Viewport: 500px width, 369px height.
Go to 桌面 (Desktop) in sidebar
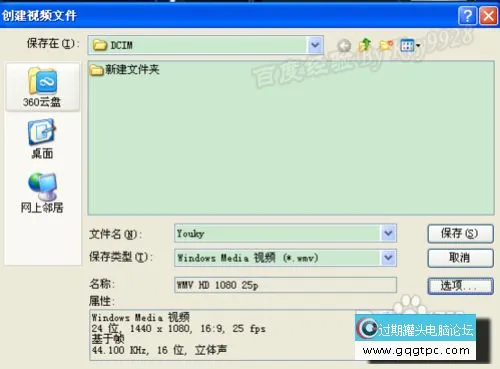coord(42,139)
